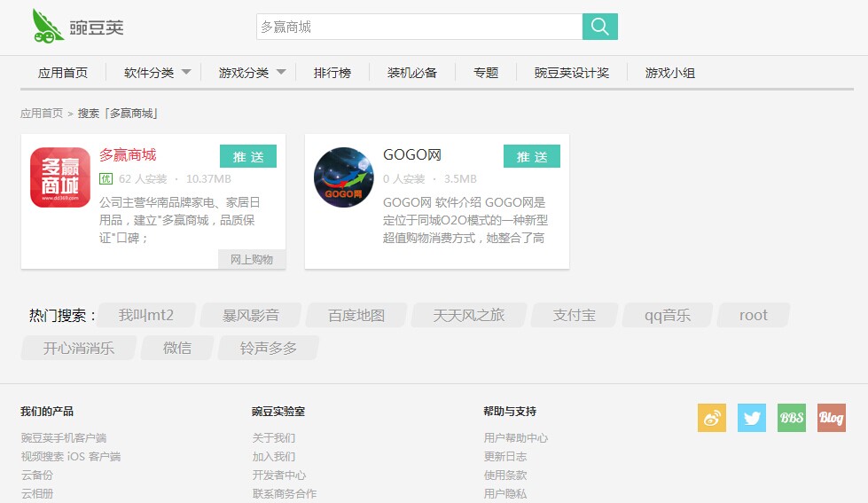Viewport: 868px width, 503px height.
Task: Click the GOGO网 description text
Action: [465, 220]
